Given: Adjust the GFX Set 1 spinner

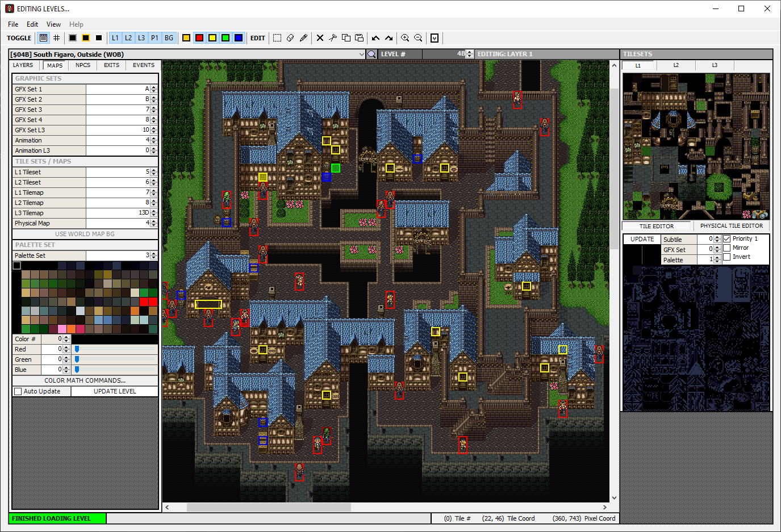Looking at the screenshot, I should [x=153, y=89].
